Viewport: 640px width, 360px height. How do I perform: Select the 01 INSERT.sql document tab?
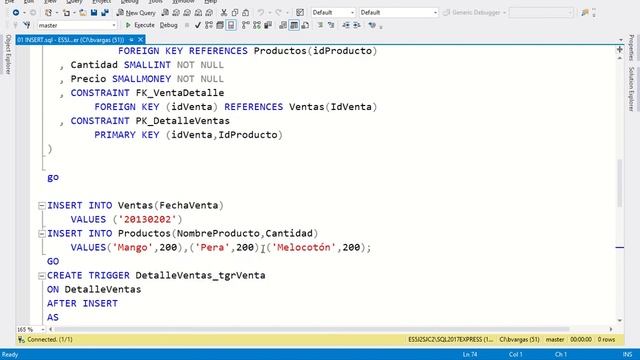tap(71, 40)
